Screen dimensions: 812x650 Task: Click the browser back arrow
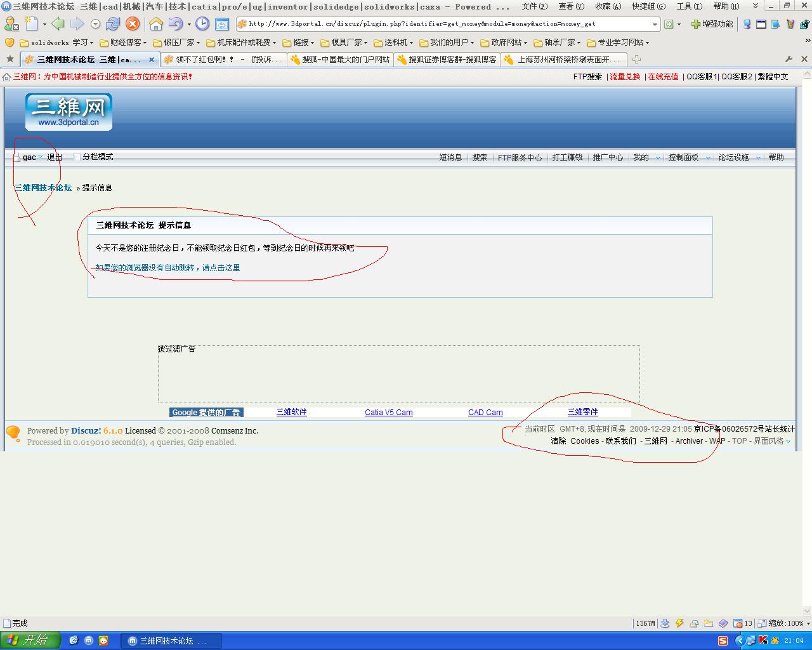pyautogui.click(x=58, y=24)
